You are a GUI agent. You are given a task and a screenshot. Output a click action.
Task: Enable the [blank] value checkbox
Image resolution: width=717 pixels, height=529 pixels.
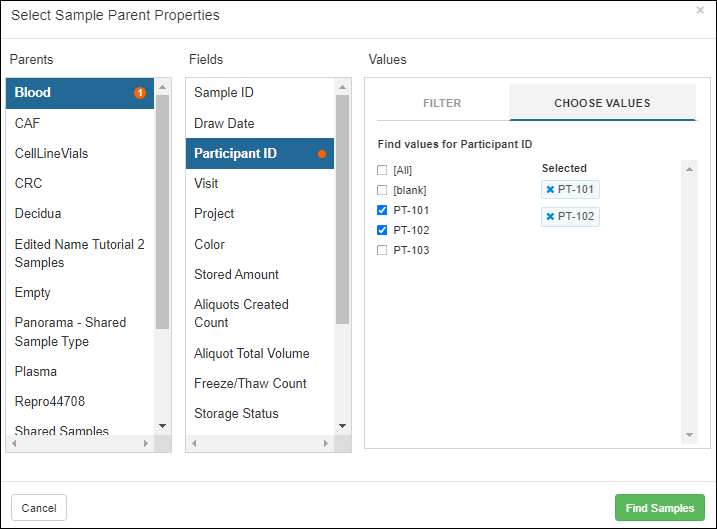pos(382,190)
